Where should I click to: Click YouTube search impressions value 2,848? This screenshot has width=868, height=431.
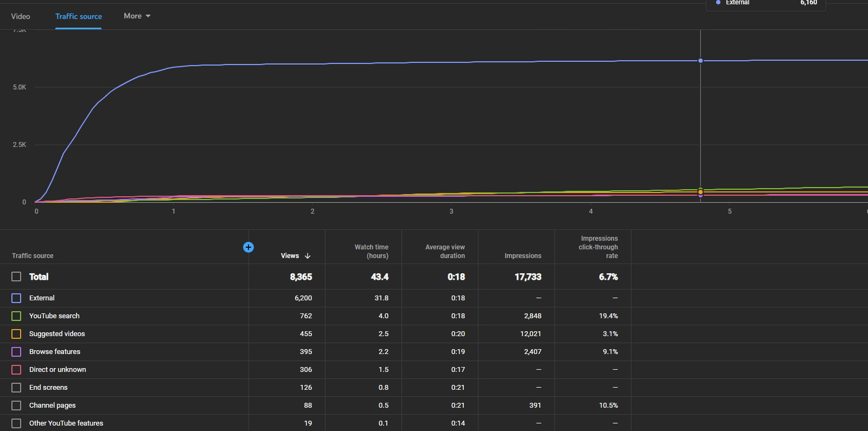pyautogui.click(x=533, y=316)
